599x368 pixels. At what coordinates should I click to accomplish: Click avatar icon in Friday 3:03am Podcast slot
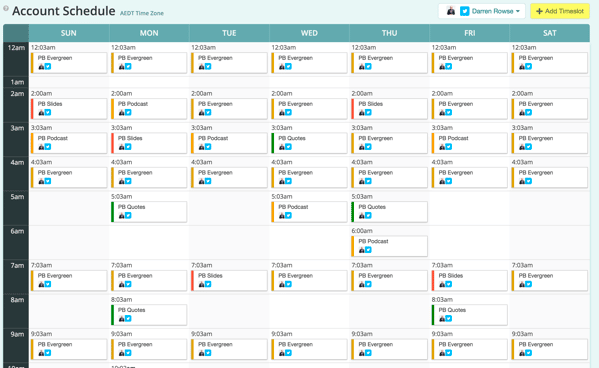coord(442,147)
